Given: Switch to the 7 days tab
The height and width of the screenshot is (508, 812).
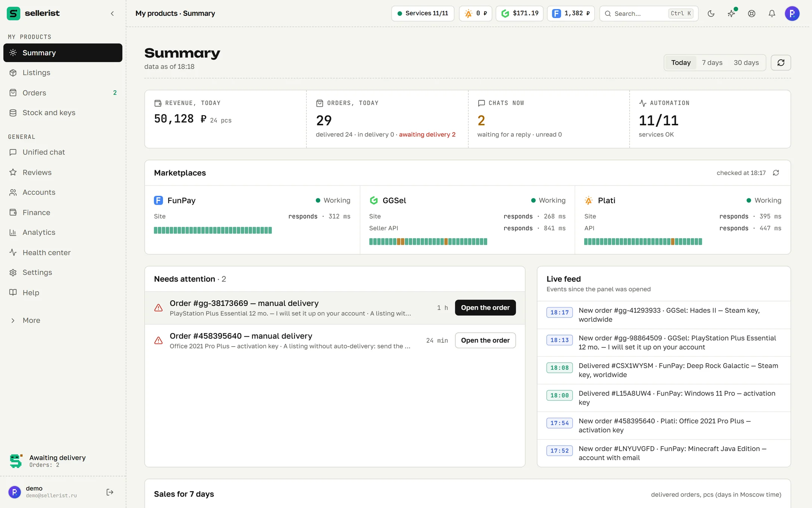Looking at the screenshot, I should 712,62.
